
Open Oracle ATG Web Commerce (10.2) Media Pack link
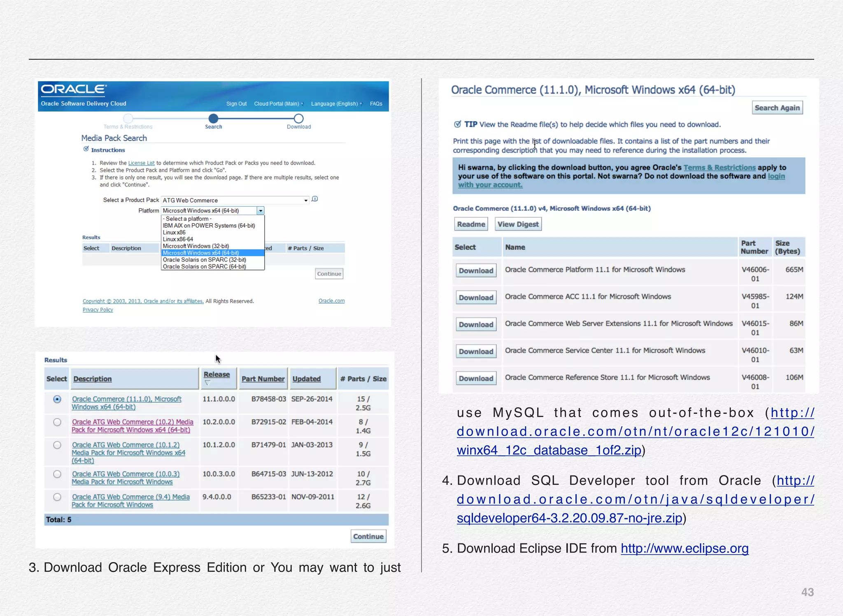[x=132, y=426]
